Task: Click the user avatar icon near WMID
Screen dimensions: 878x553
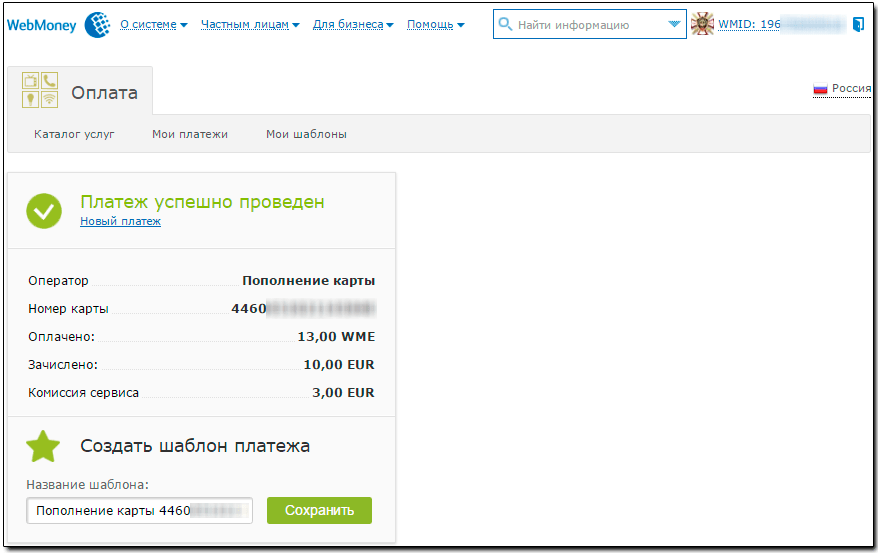Action: pyautogui.click(x=703, y=25)
